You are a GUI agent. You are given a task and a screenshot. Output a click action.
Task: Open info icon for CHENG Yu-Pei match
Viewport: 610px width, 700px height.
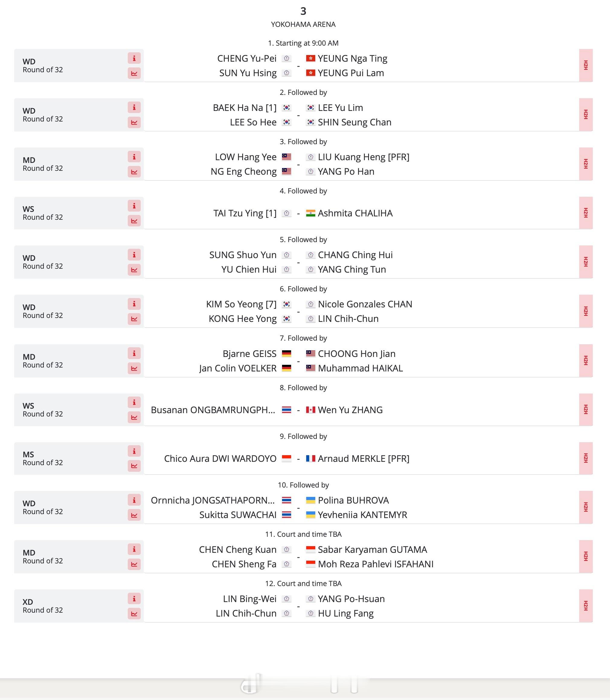(134, 58)
